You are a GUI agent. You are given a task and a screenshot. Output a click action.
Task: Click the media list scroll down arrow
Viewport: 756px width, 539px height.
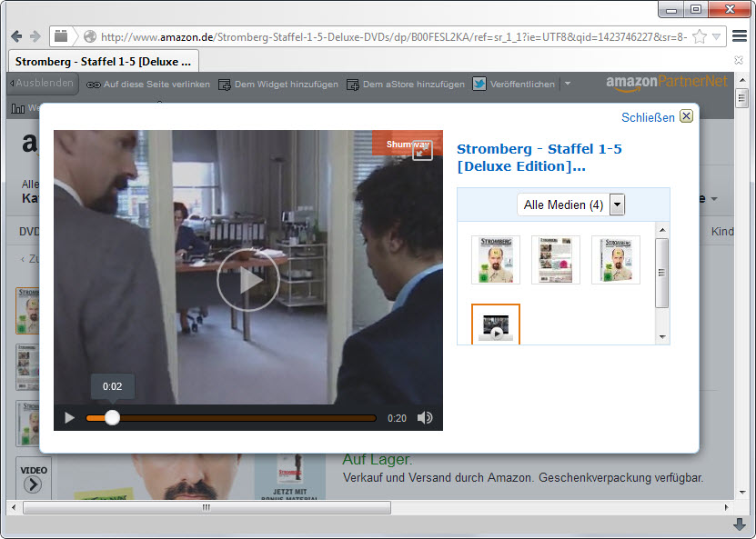click(x=662, y=337)
